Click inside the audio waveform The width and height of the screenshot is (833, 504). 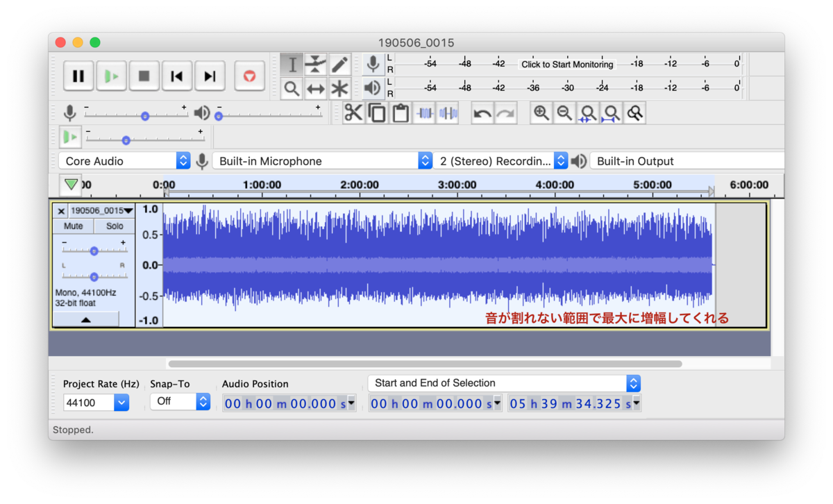[x=437, y=265]
